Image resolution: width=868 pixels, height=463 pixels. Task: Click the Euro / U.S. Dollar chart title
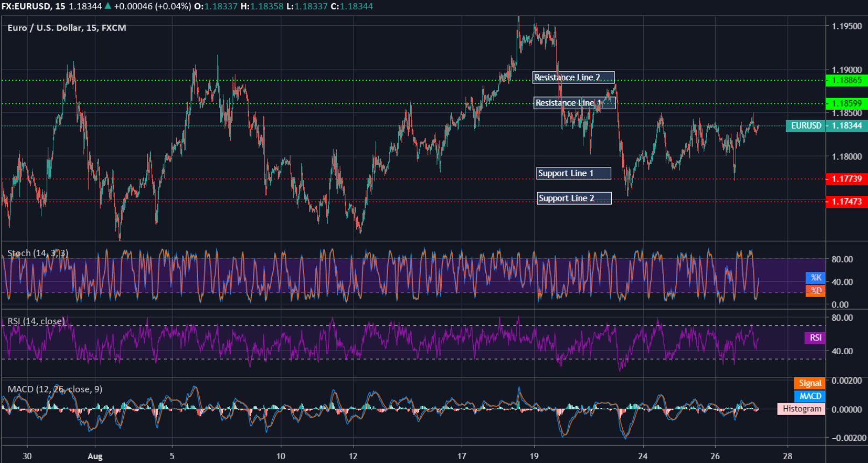[67, 28]
